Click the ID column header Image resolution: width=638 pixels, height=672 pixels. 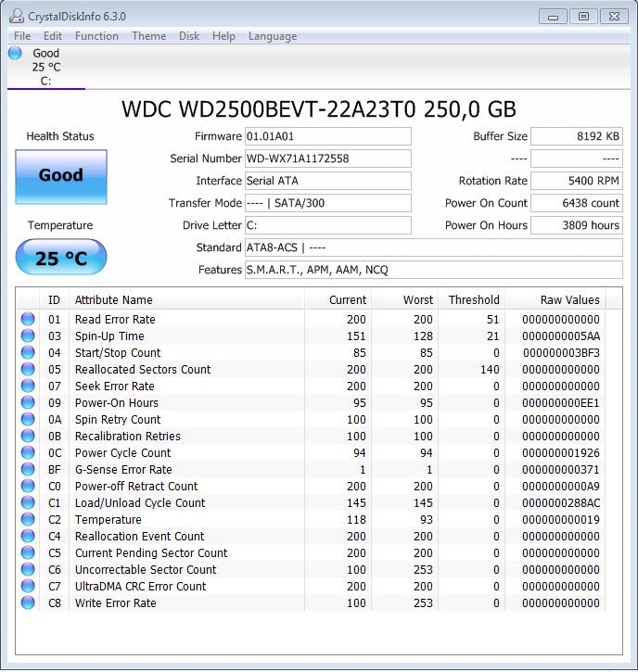55,299
